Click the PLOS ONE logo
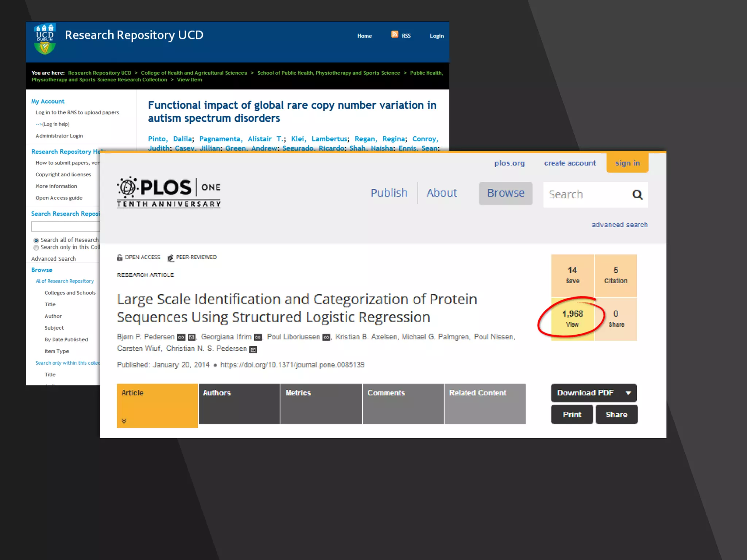 (169, 192)
